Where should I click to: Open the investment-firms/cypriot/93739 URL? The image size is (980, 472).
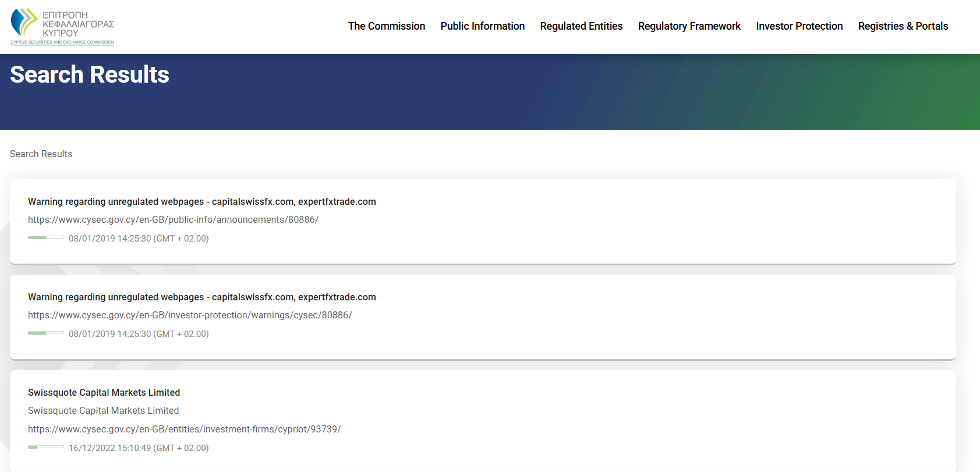184,429
